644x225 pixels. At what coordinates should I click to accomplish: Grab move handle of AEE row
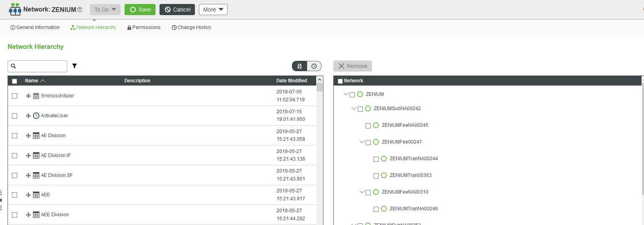pyautogui.click(x=28, y=195)
